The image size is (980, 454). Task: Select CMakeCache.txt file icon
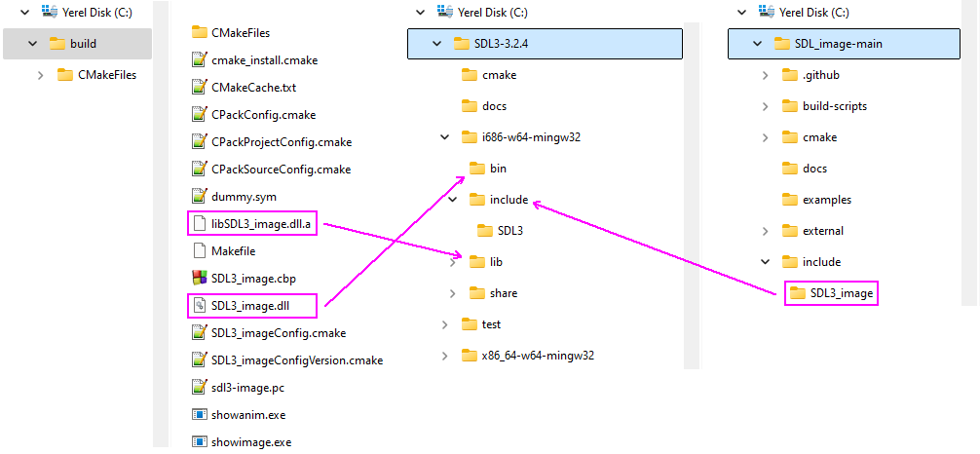pyautogui.click(x=200, y=88)
